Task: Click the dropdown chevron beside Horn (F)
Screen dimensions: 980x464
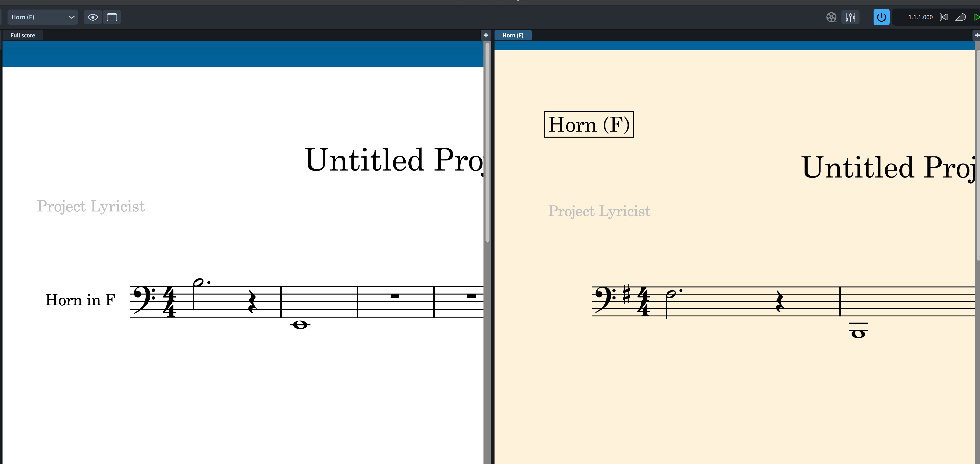Action: point(71,17)
